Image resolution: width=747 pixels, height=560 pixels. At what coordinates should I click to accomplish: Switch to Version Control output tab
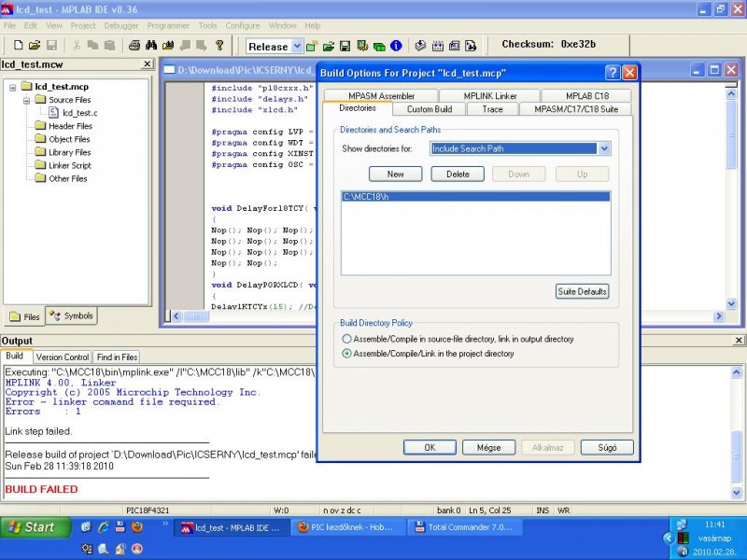coord(63,357)
